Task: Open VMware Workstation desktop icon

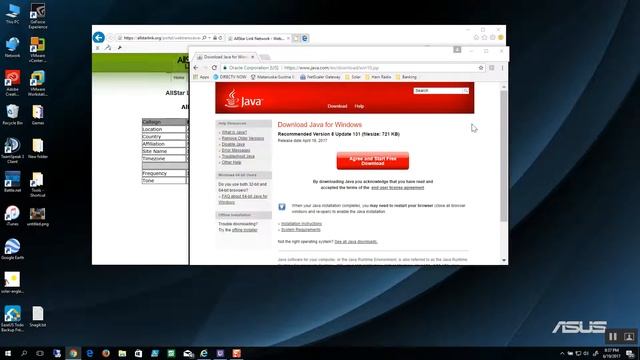Action: click(x=38, y=83)
